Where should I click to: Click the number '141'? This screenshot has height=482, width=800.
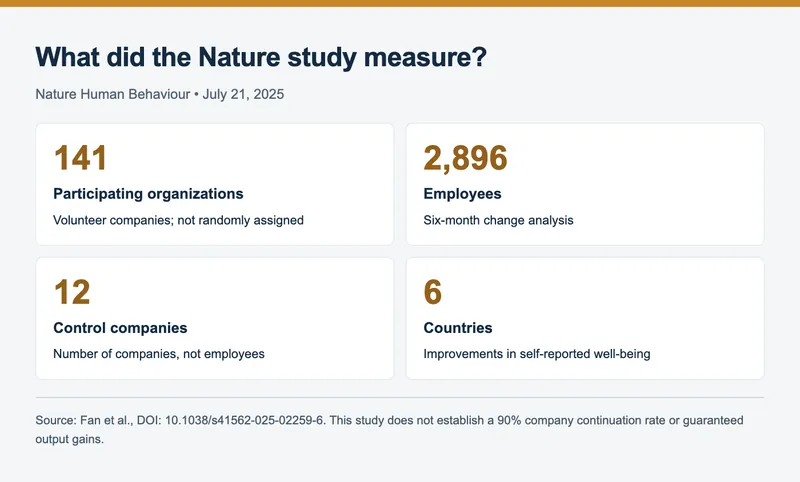click(81, 158)
